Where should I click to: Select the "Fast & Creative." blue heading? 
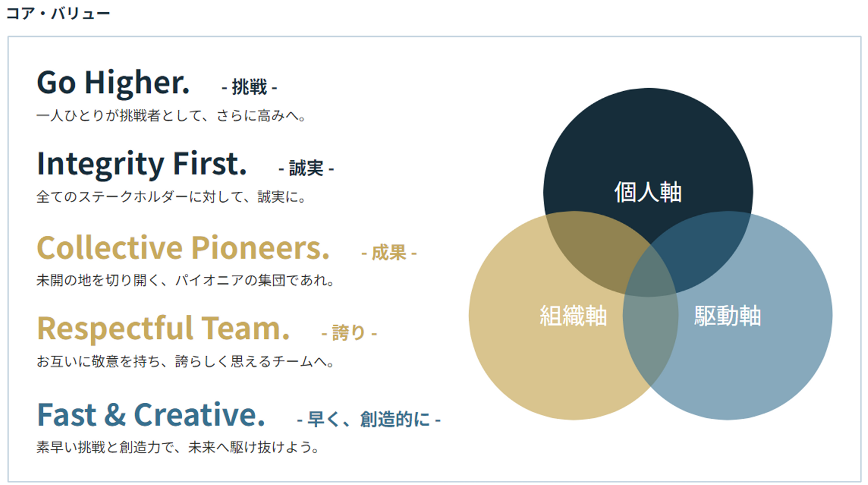coord(151,414)
